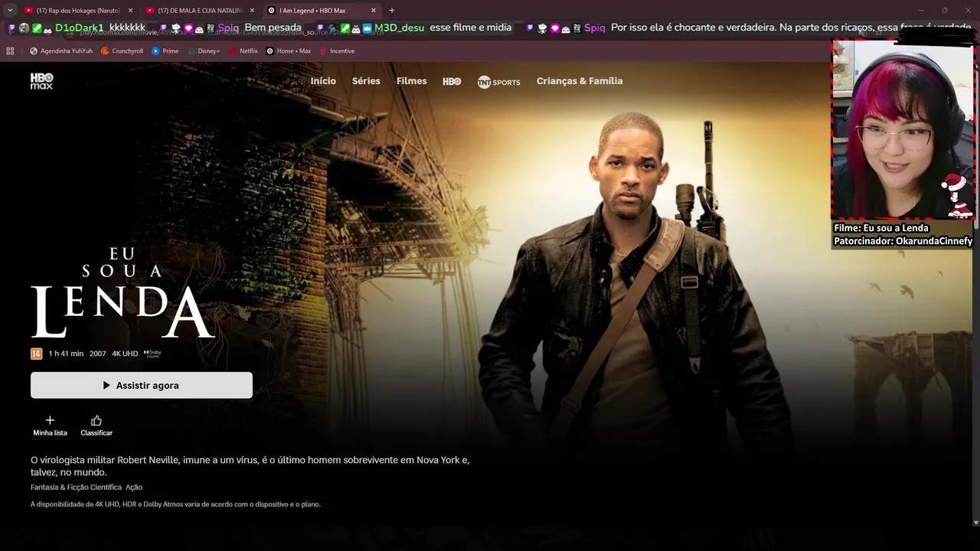Click the 1 h 41 min duration text

click(66, 354)
